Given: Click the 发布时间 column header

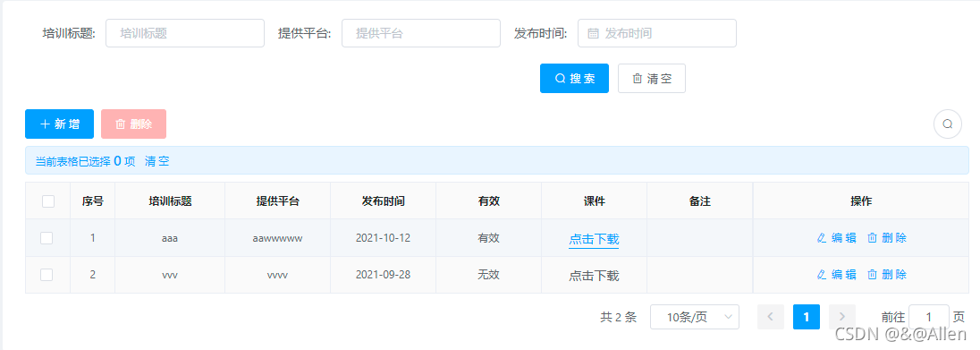Looking at the screenshot, I should tap(383, 201).
